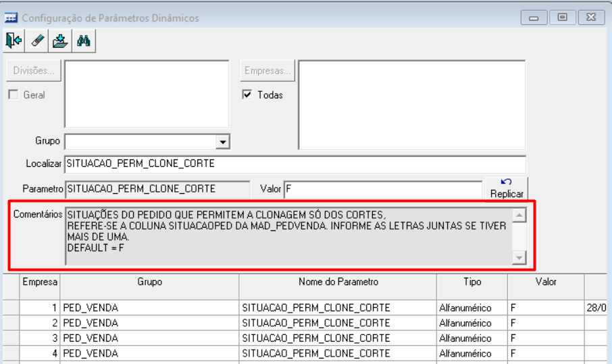Select PED_VENDA cell in Empresa 2 row
The width and height of the screenshot is (612, 364).
(x=149, y=323)
